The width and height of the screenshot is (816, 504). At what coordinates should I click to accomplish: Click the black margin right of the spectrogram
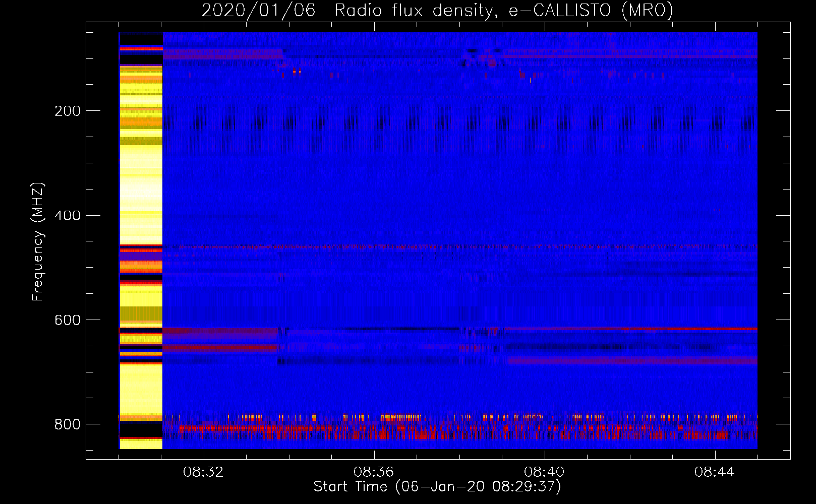(773, 242)
